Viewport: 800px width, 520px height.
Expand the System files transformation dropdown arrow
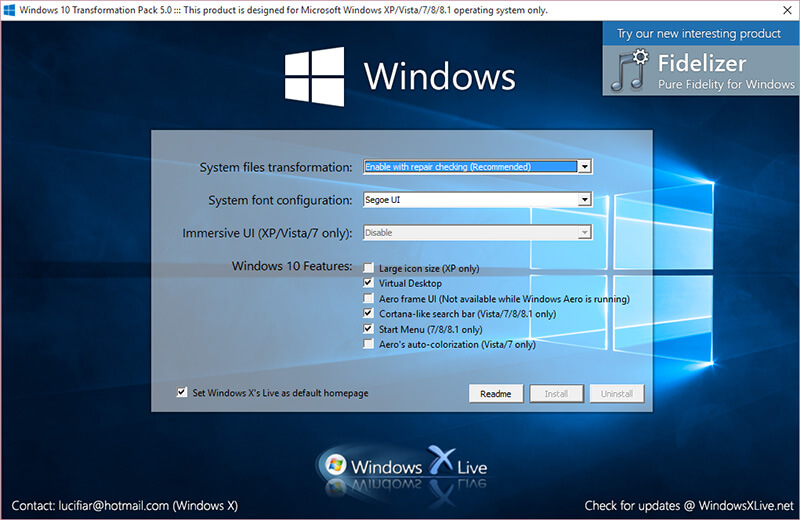tap(585, 167)
